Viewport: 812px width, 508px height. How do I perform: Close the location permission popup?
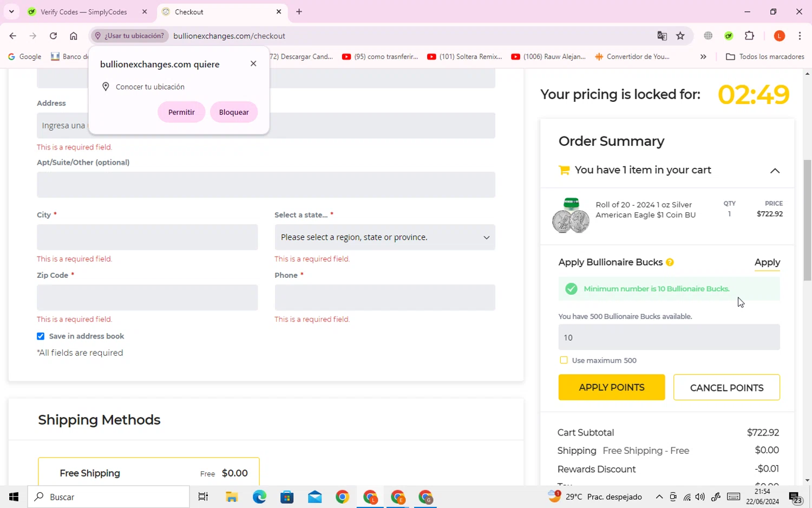coord(253,63)
